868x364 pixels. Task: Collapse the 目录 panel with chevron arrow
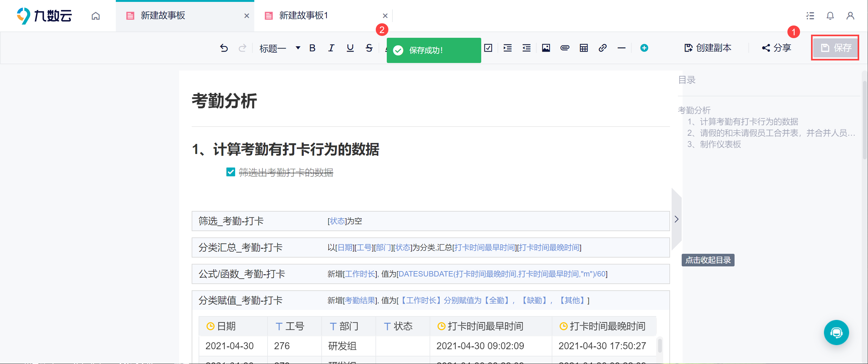(x=676, y=219)
